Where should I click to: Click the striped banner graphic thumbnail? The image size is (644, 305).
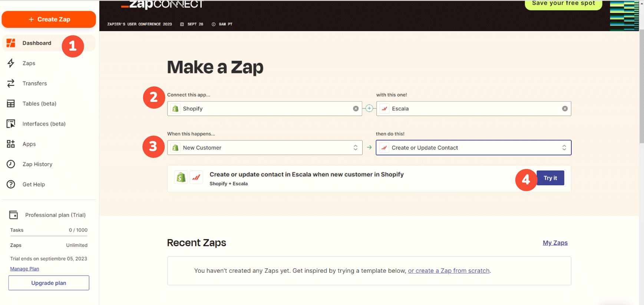pos(624,16)
